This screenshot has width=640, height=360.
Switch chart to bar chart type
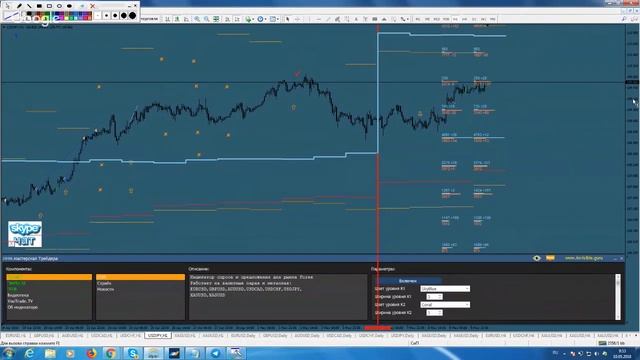pyautogui.click(x=167, y=19)
